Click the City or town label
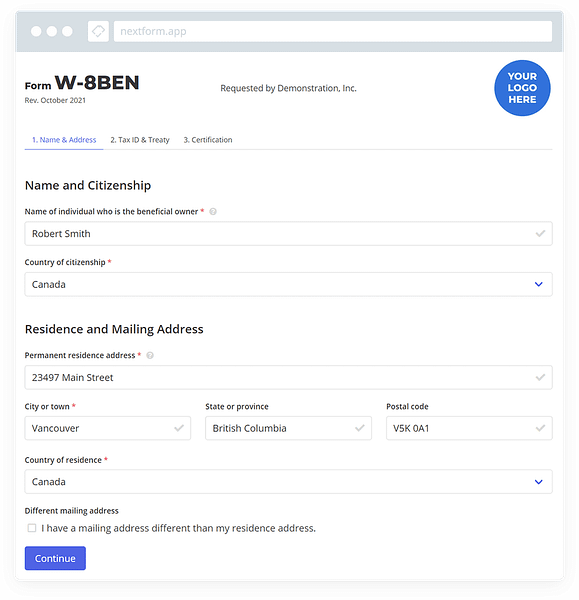This screenshot has height=600, width=579. point(47,406)
